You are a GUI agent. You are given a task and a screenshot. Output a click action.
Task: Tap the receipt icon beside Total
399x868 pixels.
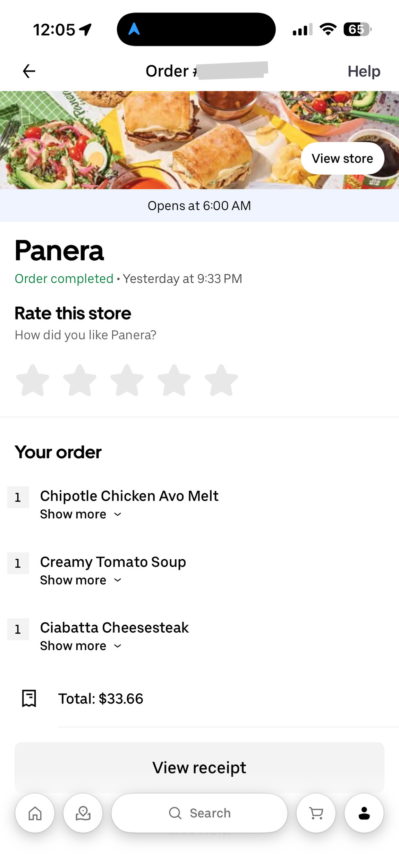click(29, 698)
